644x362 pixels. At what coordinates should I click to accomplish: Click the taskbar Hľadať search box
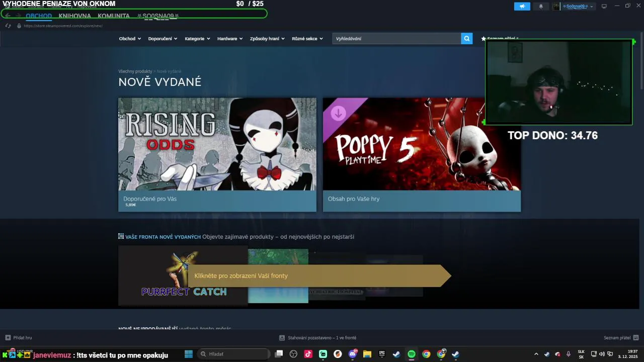[x=234, y=354]
